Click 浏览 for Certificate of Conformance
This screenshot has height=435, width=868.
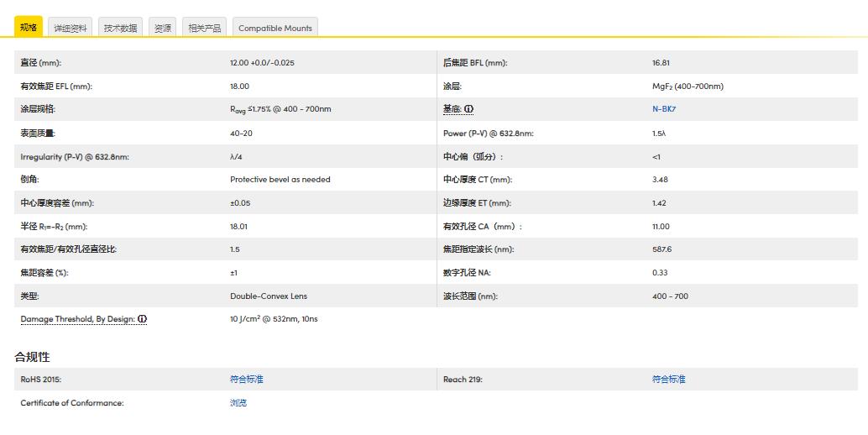tap(238, 403)
